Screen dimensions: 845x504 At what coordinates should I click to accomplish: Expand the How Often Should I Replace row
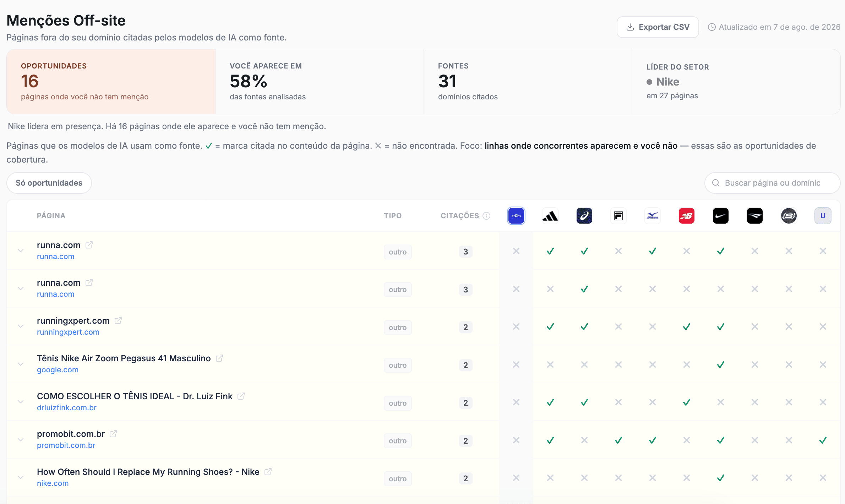(21, 477)
